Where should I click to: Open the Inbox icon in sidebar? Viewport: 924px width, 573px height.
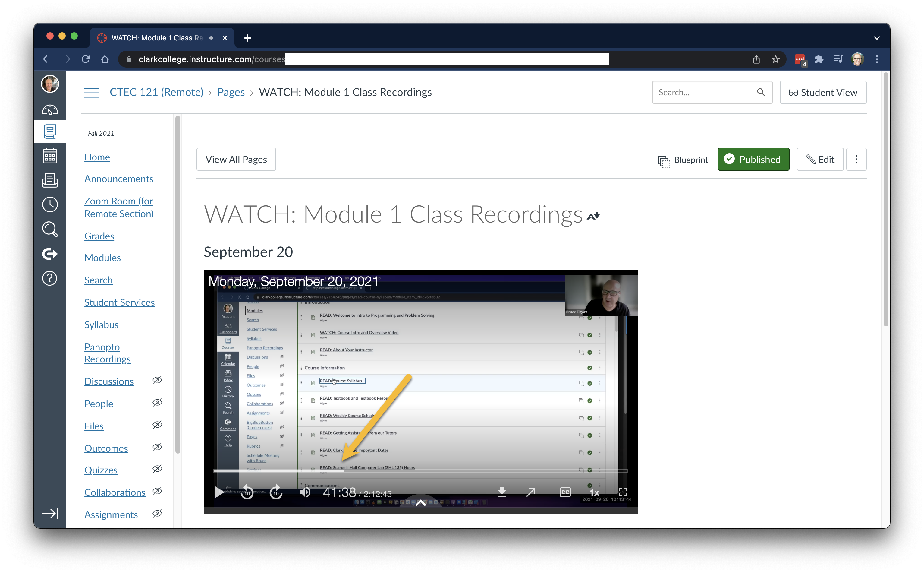click(50, 180)
